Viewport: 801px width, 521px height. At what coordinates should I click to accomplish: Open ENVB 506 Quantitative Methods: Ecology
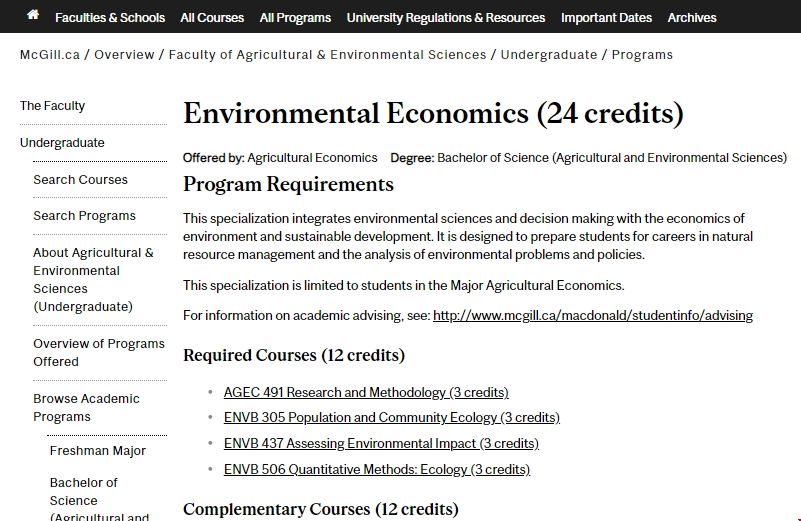[x=377, y=469]
